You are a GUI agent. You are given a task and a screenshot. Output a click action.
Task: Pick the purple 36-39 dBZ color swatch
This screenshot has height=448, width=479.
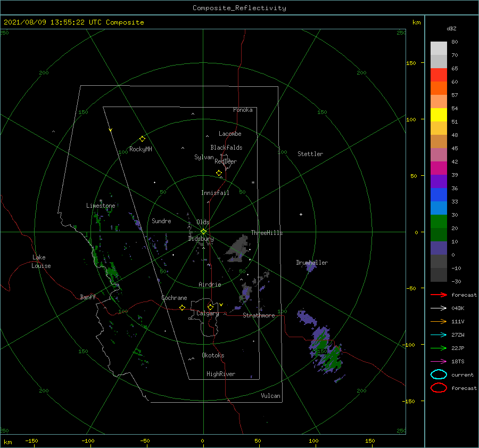(x=439, y=182)
